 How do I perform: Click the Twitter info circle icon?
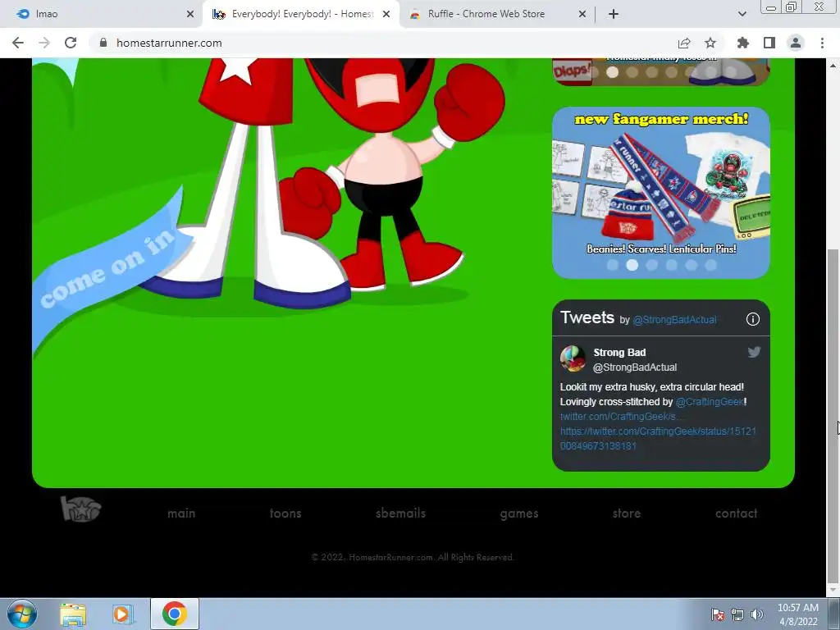point(753,319)
